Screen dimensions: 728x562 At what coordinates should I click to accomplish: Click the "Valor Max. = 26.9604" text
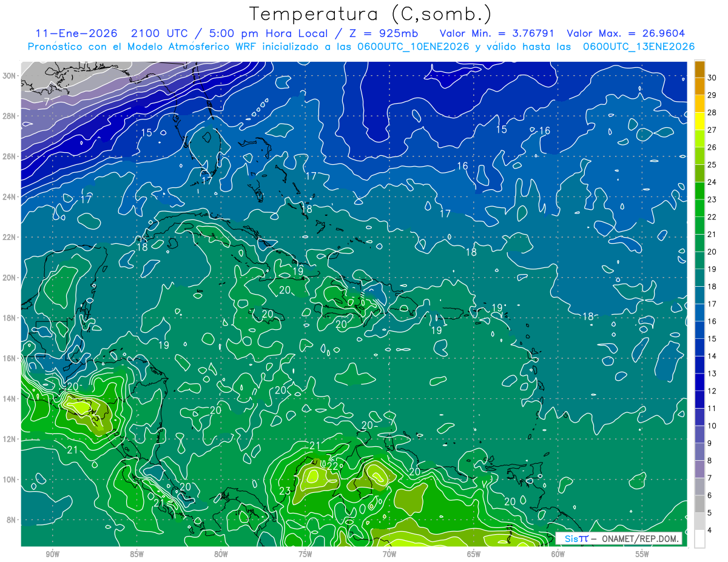click(625, 33)
